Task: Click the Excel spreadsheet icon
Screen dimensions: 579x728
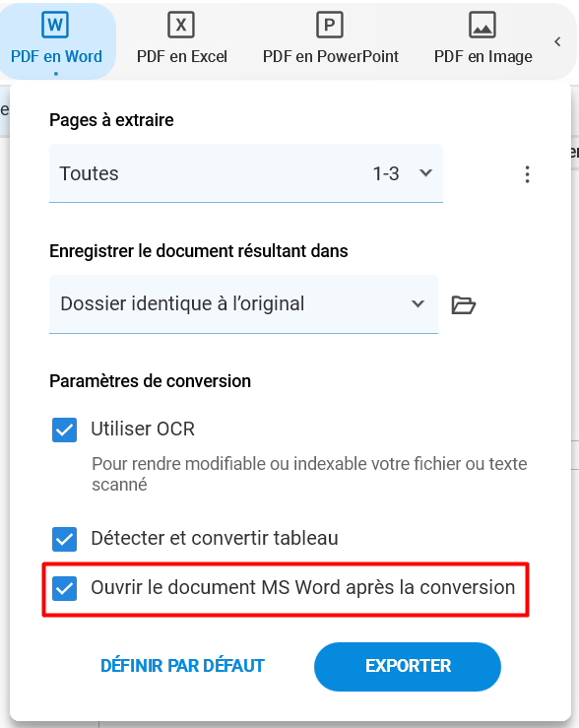Action: (x=181, y=25)
